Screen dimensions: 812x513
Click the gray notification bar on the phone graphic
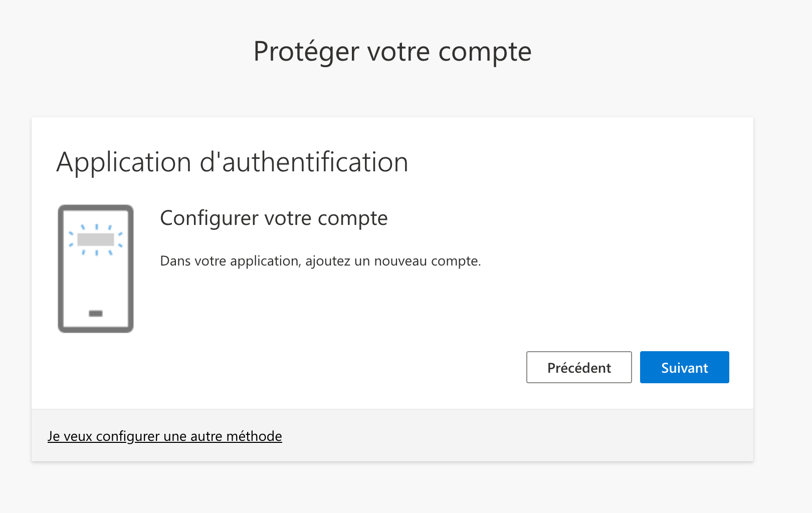(x=96, y=239)
